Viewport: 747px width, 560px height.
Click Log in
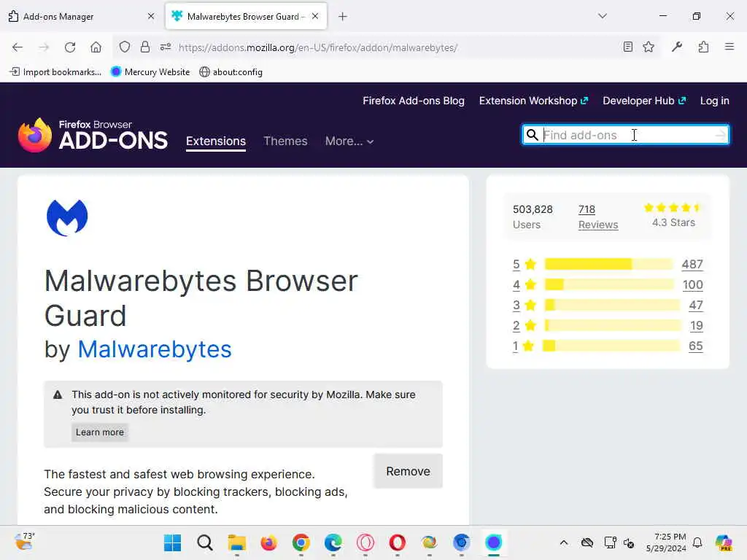(x=715, y=101)
